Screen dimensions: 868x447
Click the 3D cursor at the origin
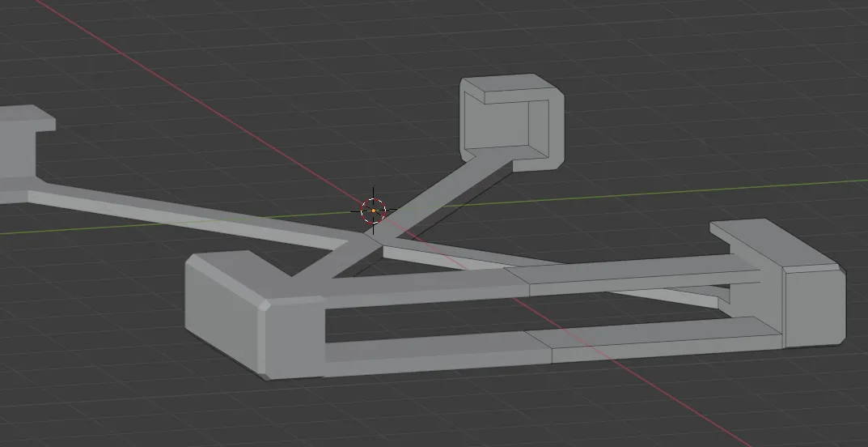(x=373, y=211)
